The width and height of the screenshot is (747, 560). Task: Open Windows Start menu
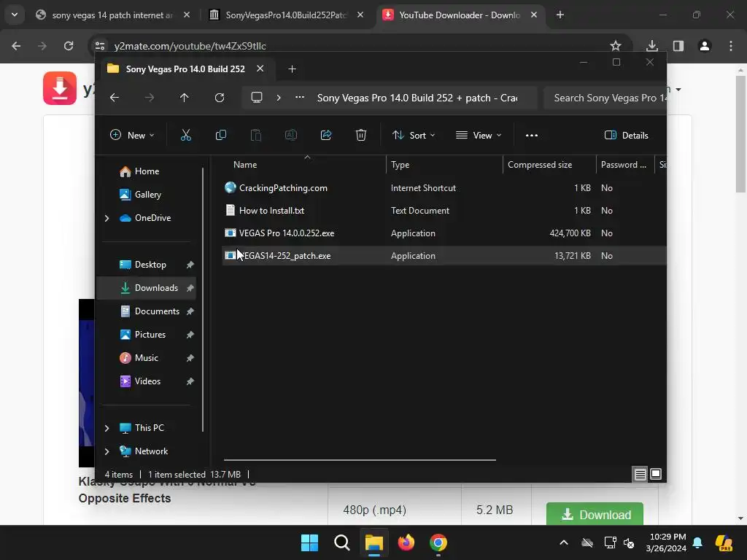click(309, 542)
